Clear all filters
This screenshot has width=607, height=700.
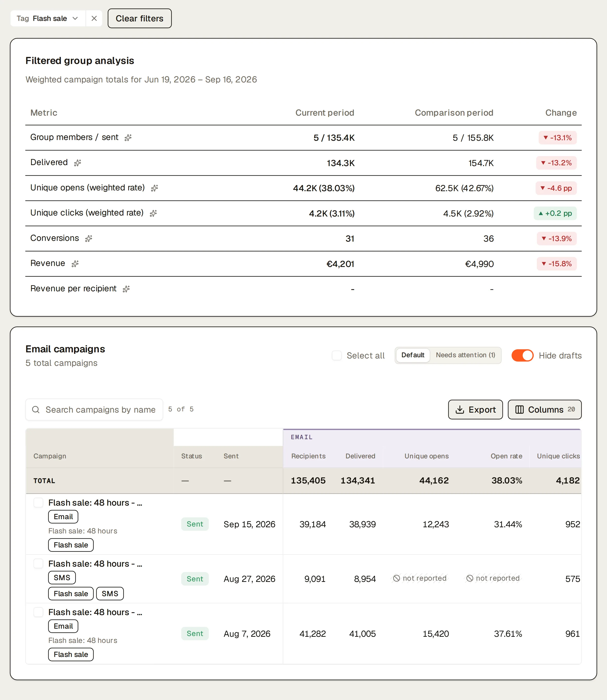point(140,18)
